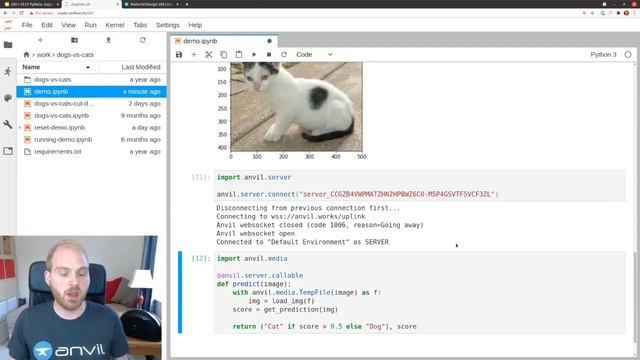Navigate to the work breadcrumb

tap(43, 54)
